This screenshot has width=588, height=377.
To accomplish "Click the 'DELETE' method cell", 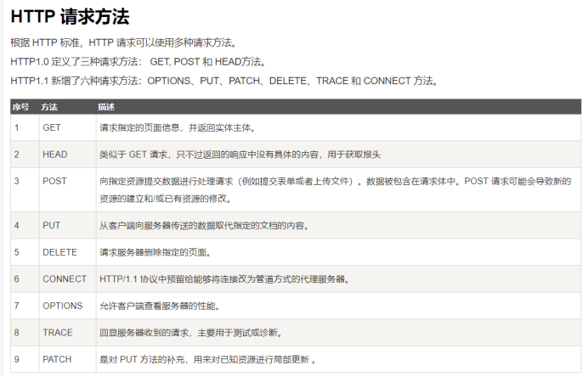I will pyautogui.click(x=67, y=252).
